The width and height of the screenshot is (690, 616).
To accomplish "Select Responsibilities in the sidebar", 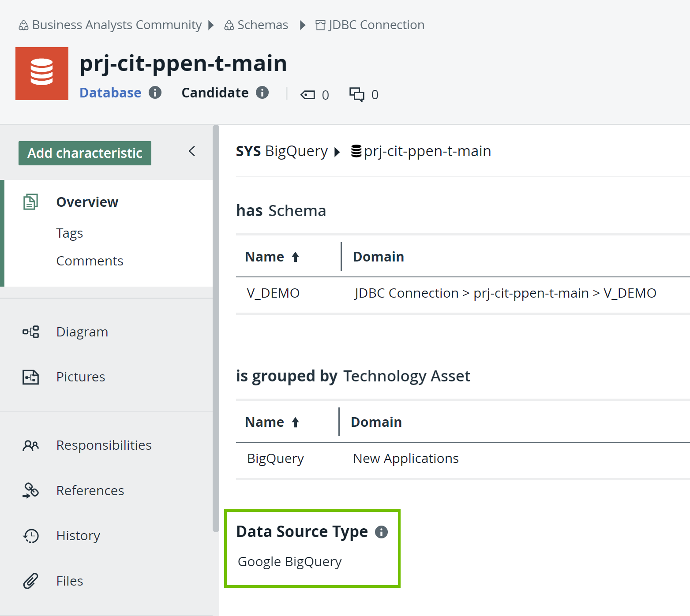I will [x=104, y=445].
